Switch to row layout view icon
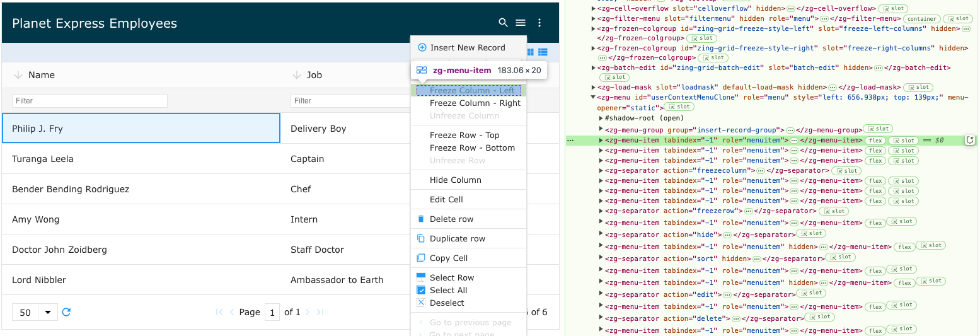Image resolution: width=980 pixels, height=336 pixels. click(x=543, y=52)
